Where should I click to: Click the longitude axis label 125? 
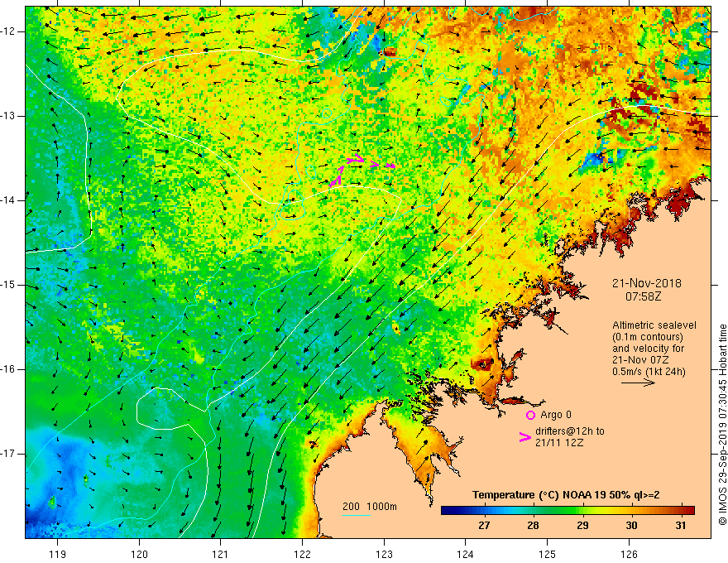coord(548,554)
